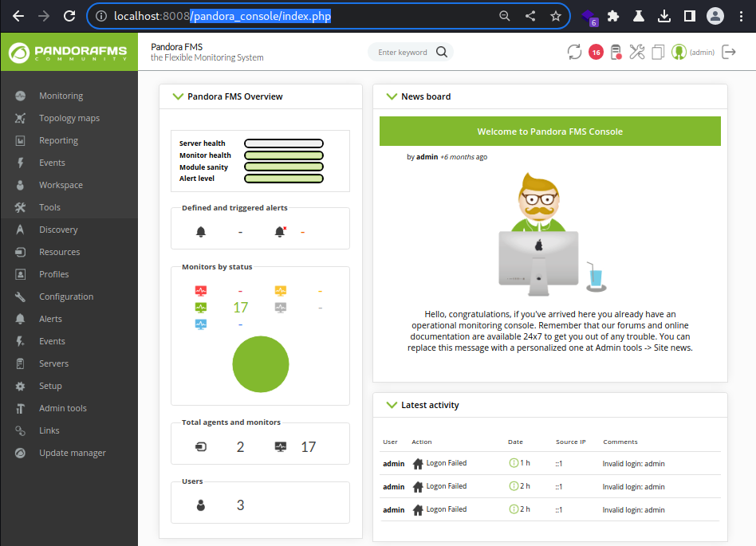Image resolution: width=756 pixels, height=546 pixels.
Task: Click the total agents count 2
Action: point(241,447)
